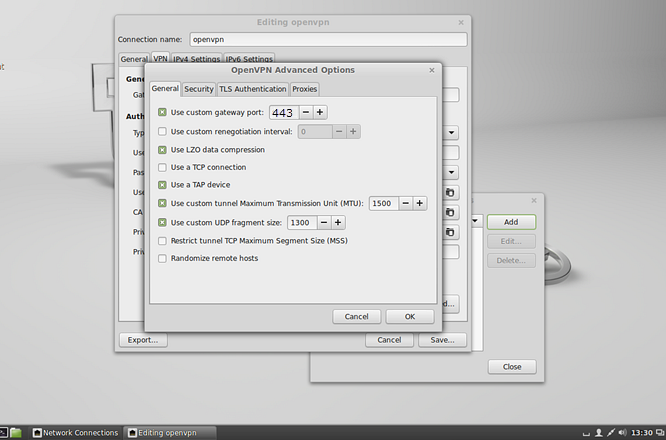The image size is (666, 440).
Task: Open the TLS Authentication tab
Action: pyautogui.click(x=253, y=89)
